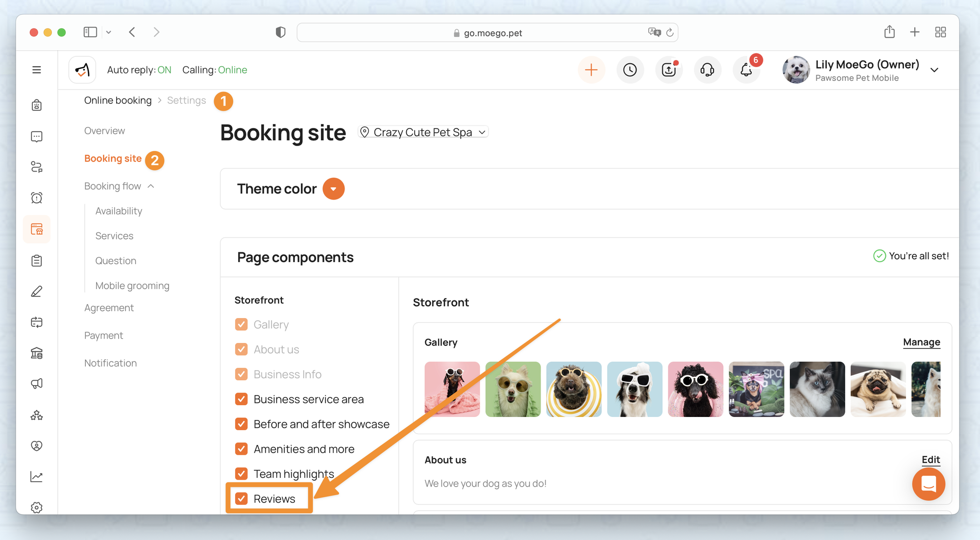Open the online booking storefront sidebar icon
Screen dimensions: 980x540
point(37,229)
